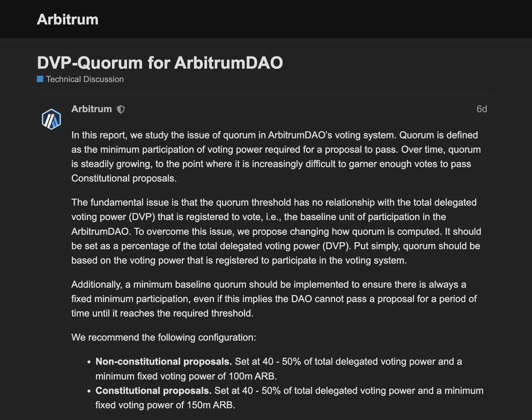Click the Arbitrum site title in header
Screen dimensions: 532x420
68,19
